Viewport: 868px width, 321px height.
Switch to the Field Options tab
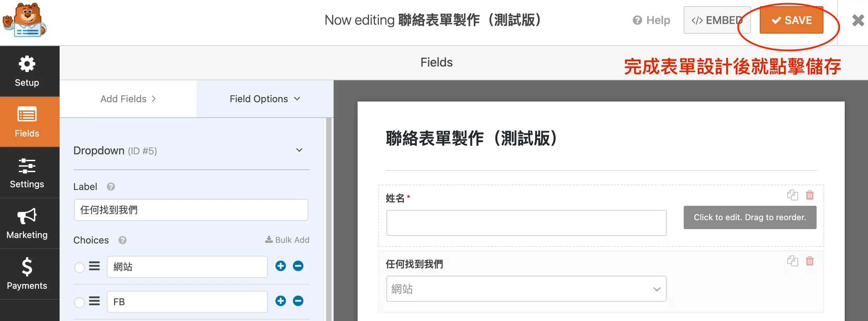[265, 99]
